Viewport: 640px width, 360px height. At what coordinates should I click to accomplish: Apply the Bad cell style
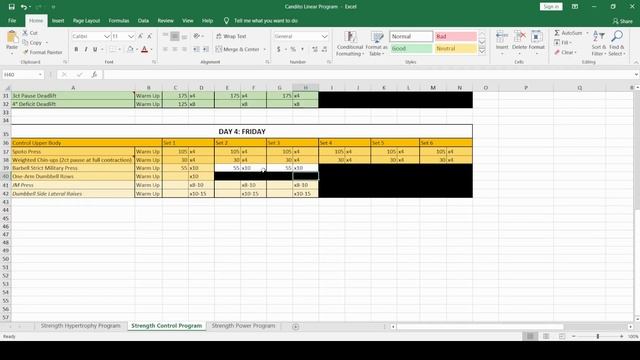[456, 36]
